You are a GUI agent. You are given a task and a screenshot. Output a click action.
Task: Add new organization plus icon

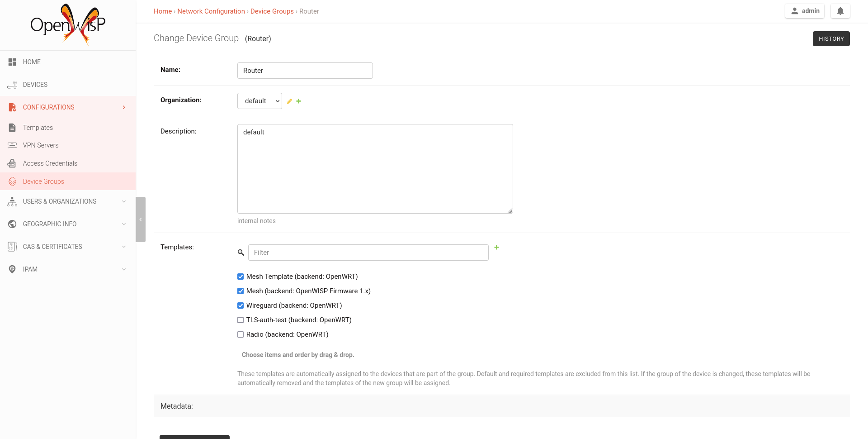point(298,101)
